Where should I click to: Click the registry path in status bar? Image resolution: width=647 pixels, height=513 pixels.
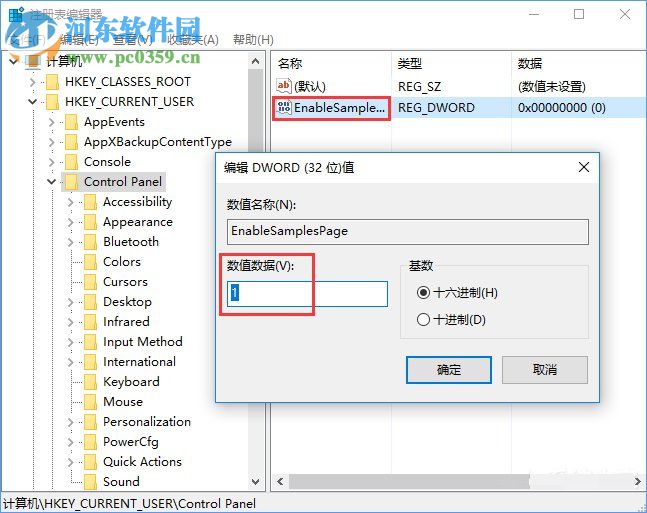[x=130, y=504]
